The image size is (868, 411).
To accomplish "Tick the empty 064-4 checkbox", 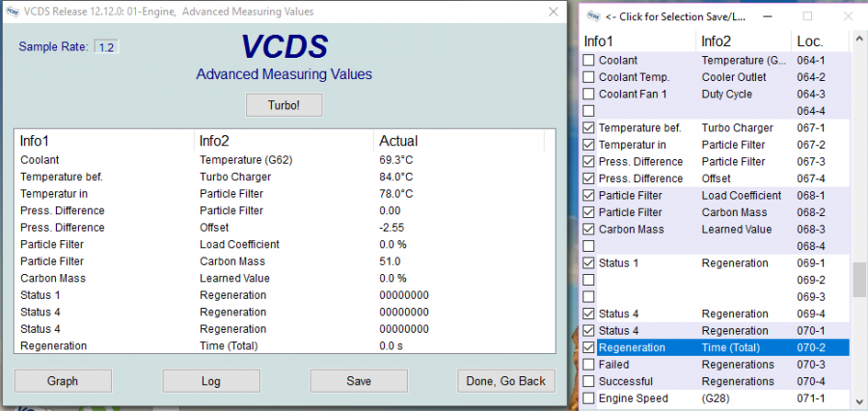I will 589,111.
